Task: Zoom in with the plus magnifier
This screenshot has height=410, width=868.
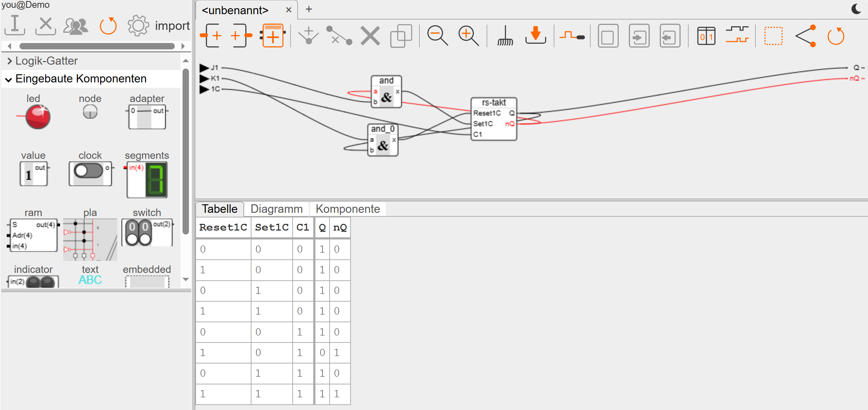Action: point(468,36)
